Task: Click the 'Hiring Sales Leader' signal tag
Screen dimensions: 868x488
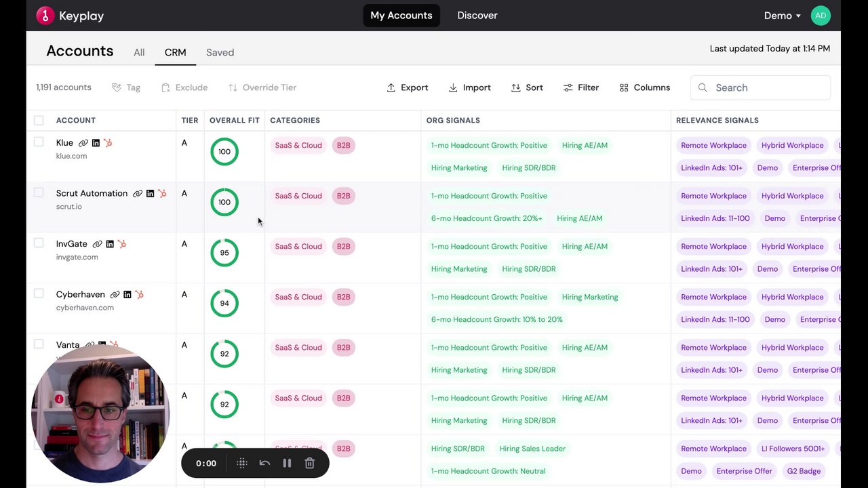Action: (x=532, y=449)
